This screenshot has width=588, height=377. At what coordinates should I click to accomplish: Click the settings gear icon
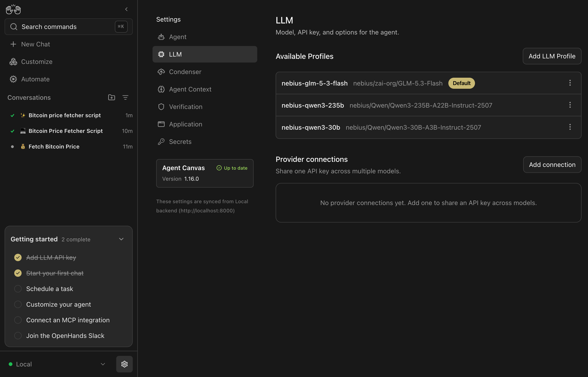(x=124, y=364)
